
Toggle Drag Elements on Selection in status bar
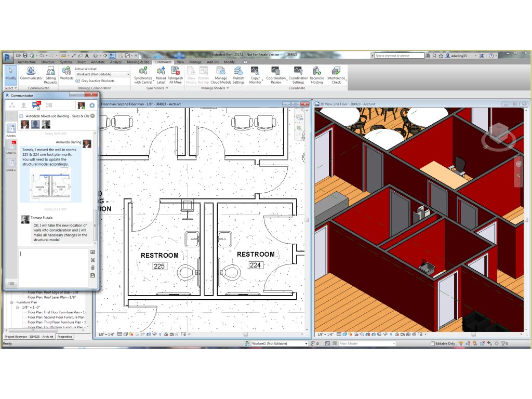pos(489,343)
